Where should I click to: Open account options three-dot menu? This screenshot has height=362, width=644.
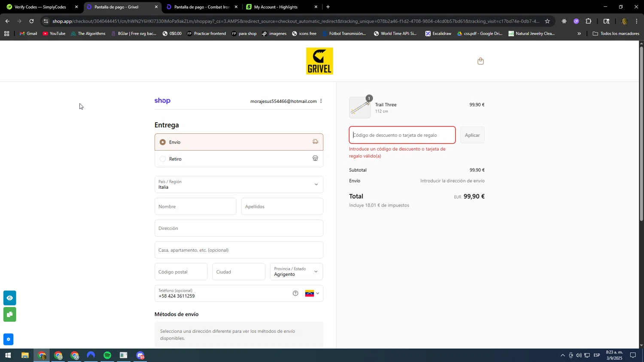click(x=321, y=101)
